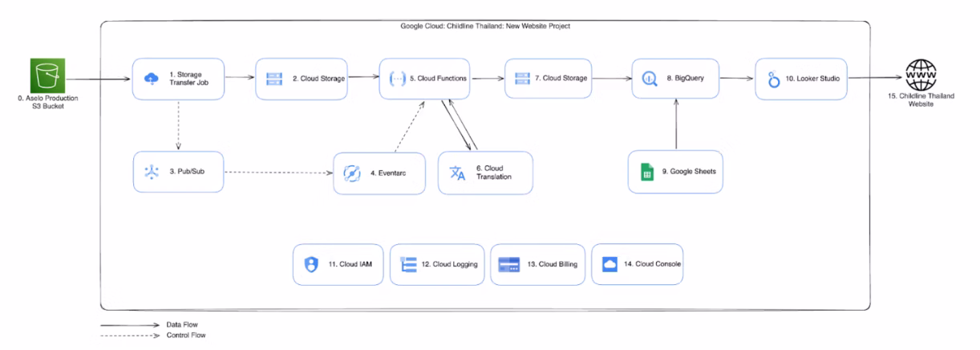This screenshot has width=980, height=350.
Task: Select the Storage Transfer Job cloud icon
Action: click(x=151, y=78)
